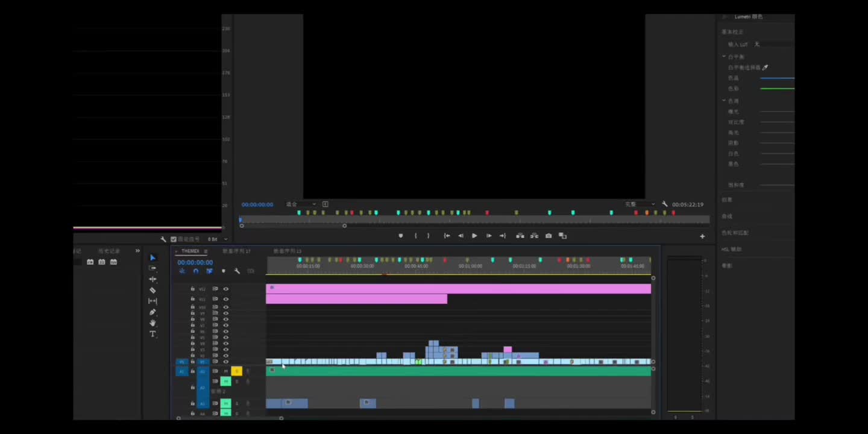Expand the HSL Secondary section in Lumetri
The width and height of the screenshot is (868, 434).
pyautogui.click(x=732, y=249)
